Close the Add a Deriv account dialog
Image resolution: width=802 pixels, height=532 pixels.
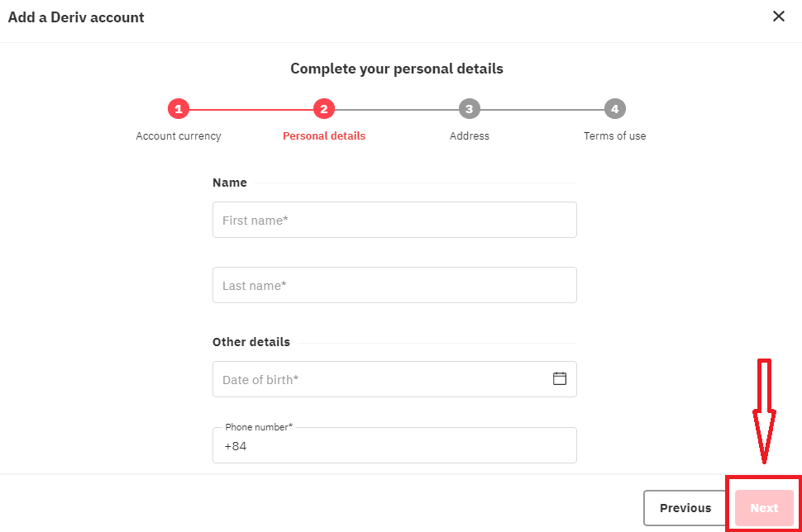pos(778,16)
